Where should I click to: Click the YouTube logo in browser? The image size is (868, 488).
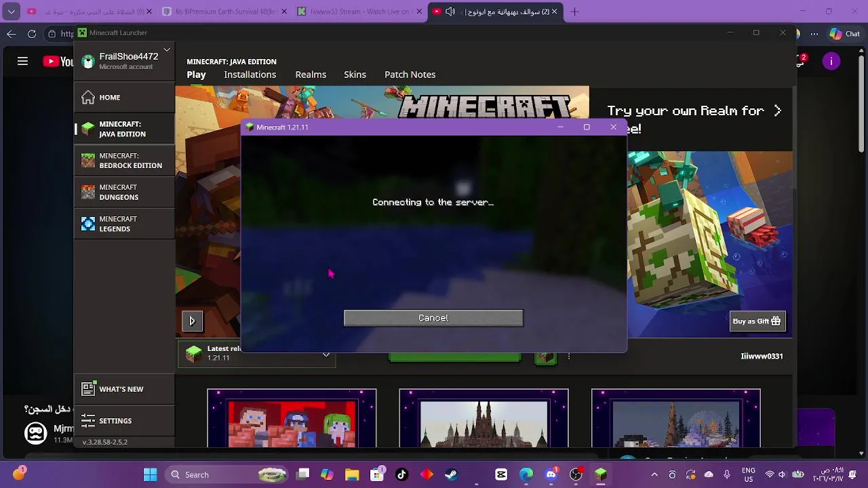pos(58,62)
